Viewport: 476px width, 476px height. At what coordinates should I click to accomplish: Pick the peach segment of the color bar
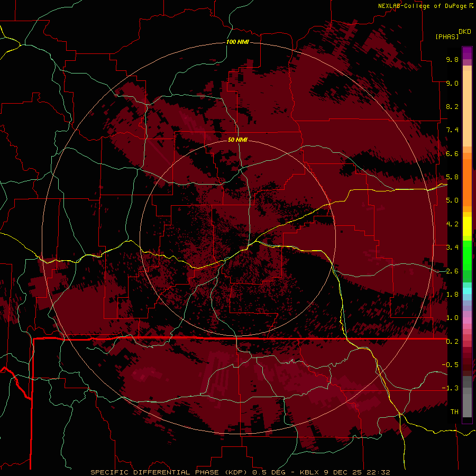(x=467, y=108)
